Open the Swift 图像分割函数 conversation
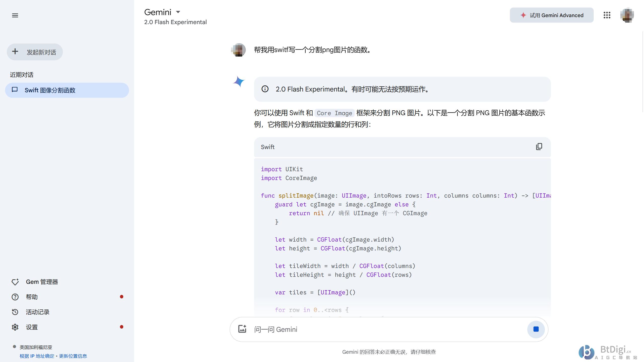 tap(67, 90)
